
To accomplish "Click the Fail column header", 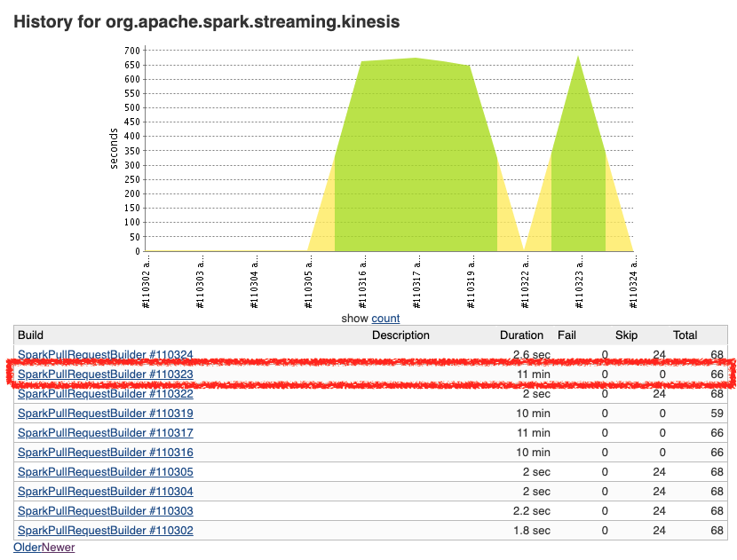I will (x=567, y=335).
